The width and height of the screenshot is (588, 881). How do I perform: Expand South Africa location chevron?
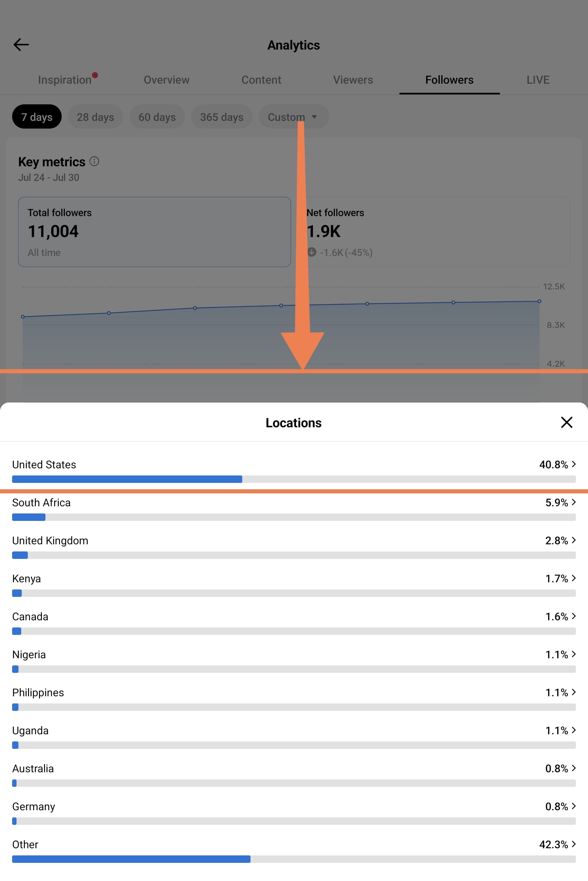(573, 502)
